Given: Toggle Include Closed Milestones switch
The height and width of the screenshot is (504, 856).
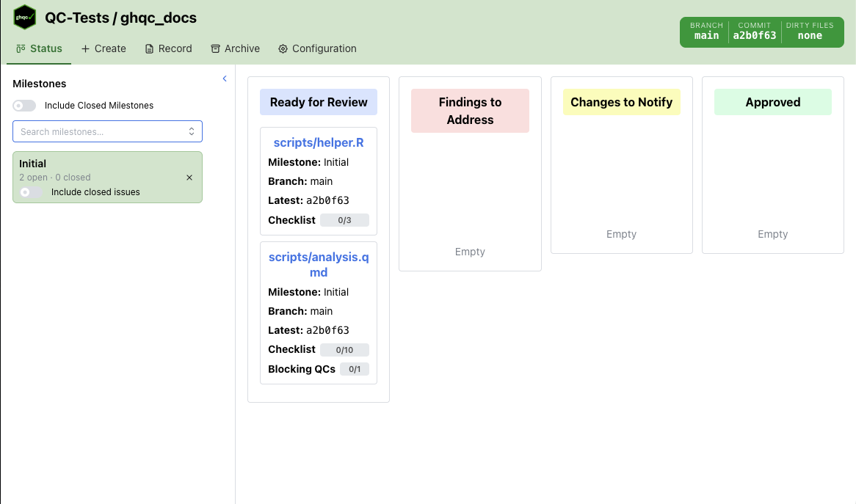Looking at the screenshot, I should tap(24, 106).
